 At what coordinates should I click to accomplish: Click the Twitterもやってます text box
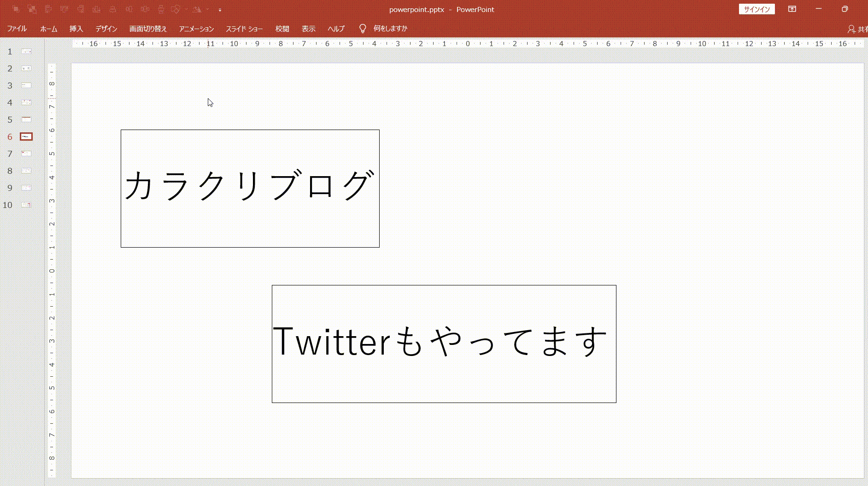click(x=444, y=344)
